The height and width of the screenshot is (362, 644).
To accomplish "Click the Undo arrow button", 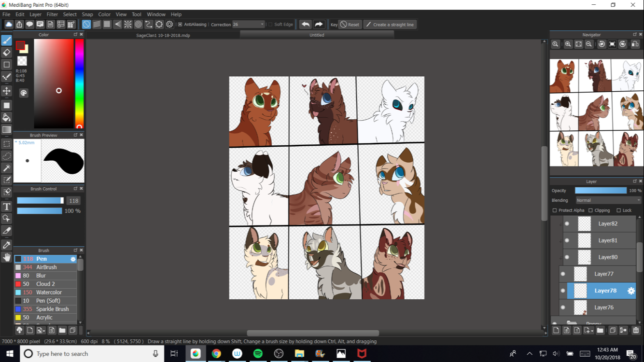I will [x=305, y=24].
